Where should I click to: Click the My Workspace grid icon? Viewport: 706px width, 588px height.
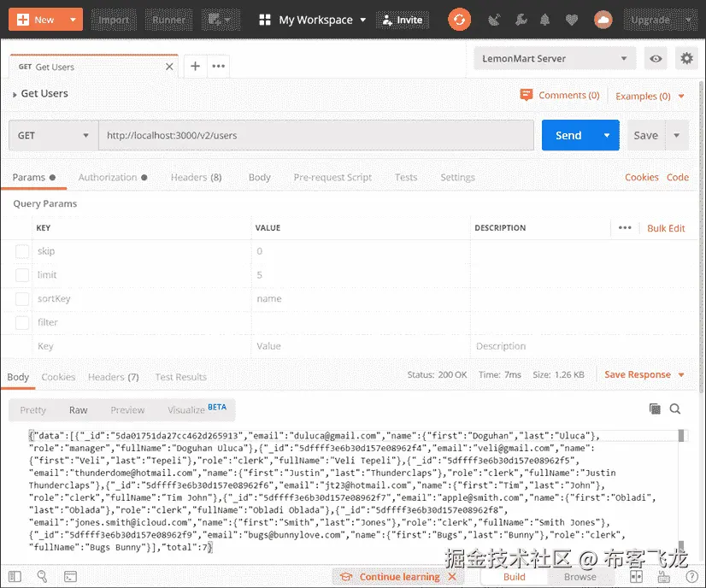[265, 20]
